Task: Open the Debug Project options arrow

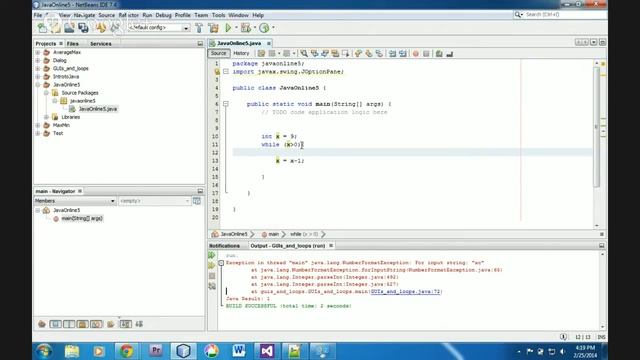Action: tap(255, 28)
